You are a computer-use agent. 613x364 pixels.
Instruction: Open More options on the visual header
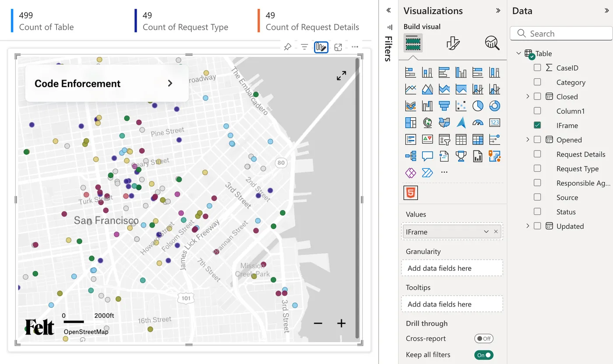coord(355,47)
